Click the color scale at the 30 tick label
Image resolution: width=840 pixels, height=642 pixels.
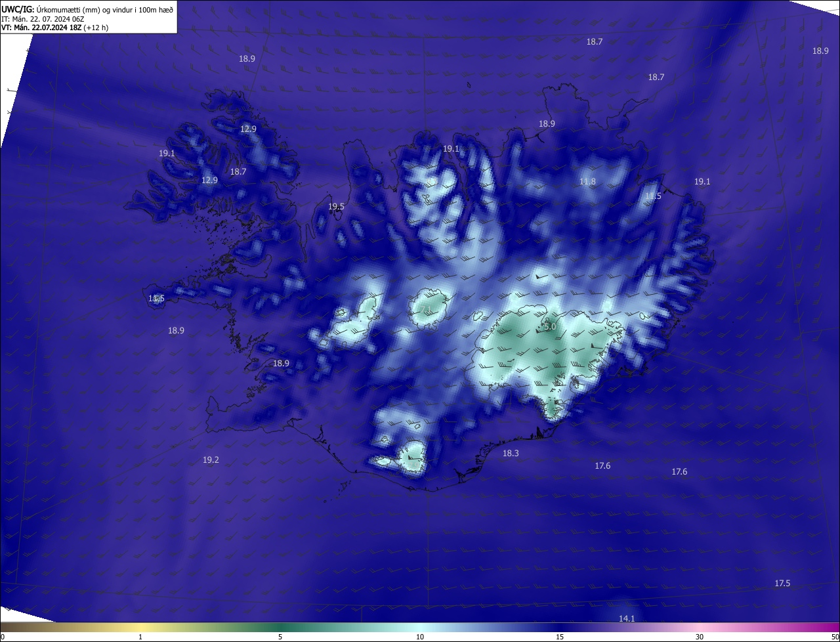click(700, 637)
